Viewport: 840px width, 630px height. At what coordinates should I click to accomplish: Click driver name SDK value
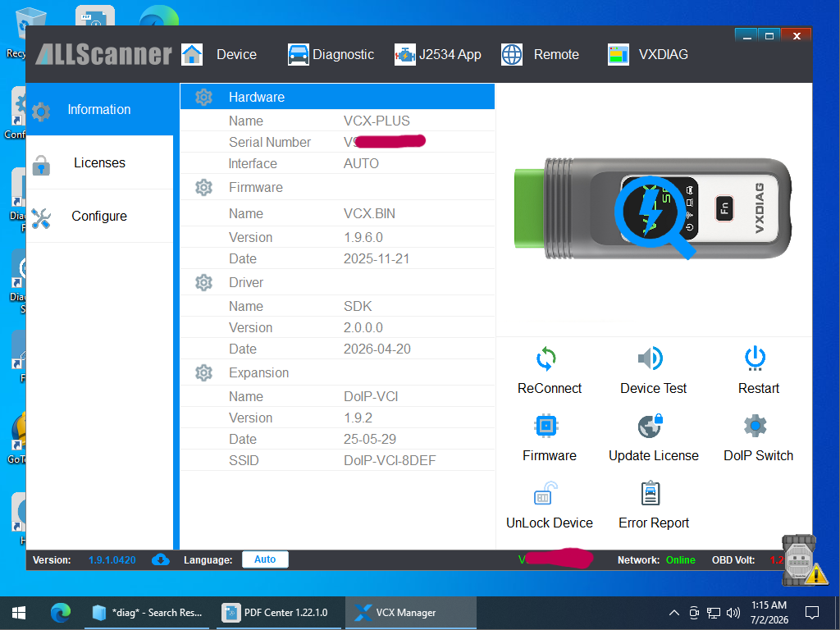pyautogui.click(x=358, y=307)
